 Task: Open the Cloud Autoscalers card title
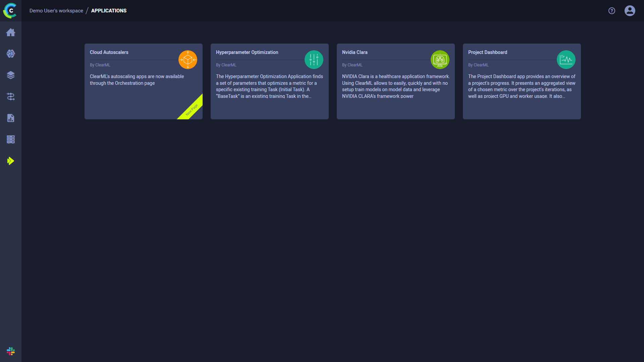pyautogui.click(x=109, y=52)
